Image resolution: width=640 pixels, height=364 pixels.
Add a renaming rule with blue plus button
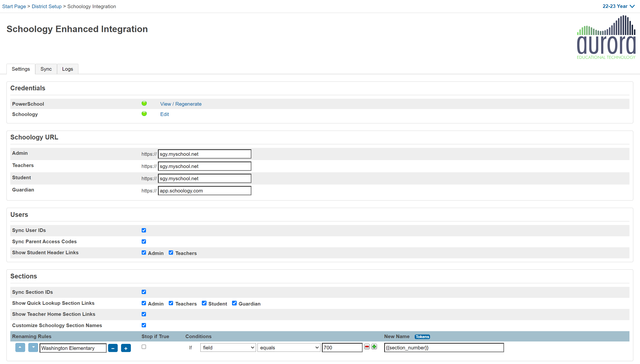[x=126, y=348]
